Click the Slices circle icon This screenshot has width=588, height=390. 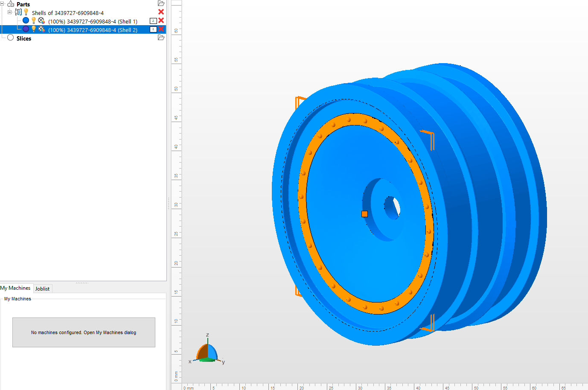click(10, 38)
